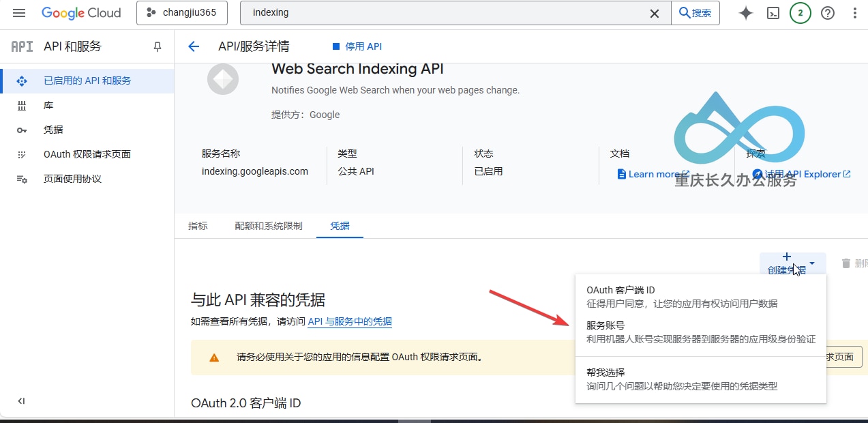
Task: Select the 凭据 tab under API details
Action: 340,226
